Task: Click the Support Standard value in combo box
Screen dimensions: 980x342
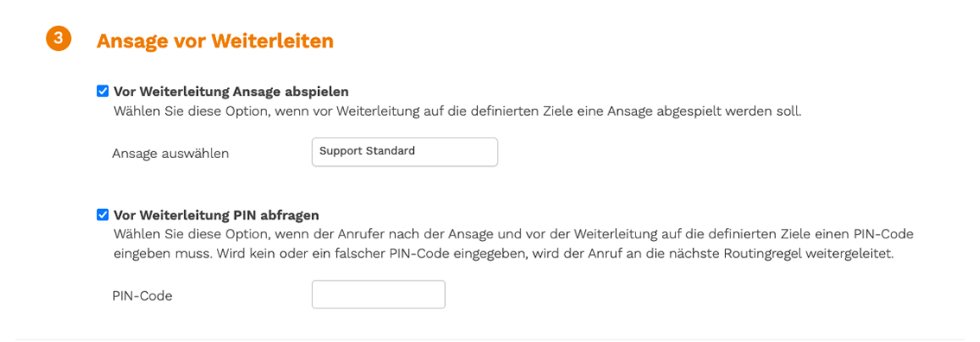Action: [367, 151]
